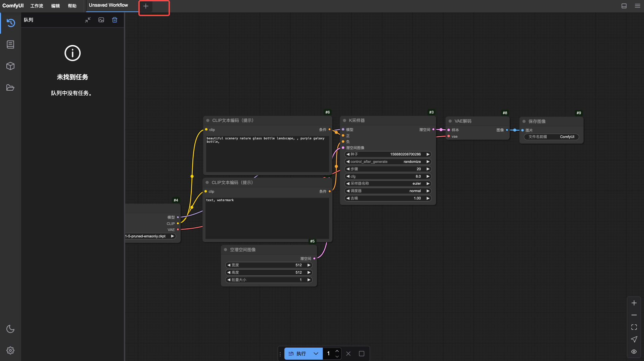Add a new workflow tab with plus

pyautogui.click(x=146, y=6)
